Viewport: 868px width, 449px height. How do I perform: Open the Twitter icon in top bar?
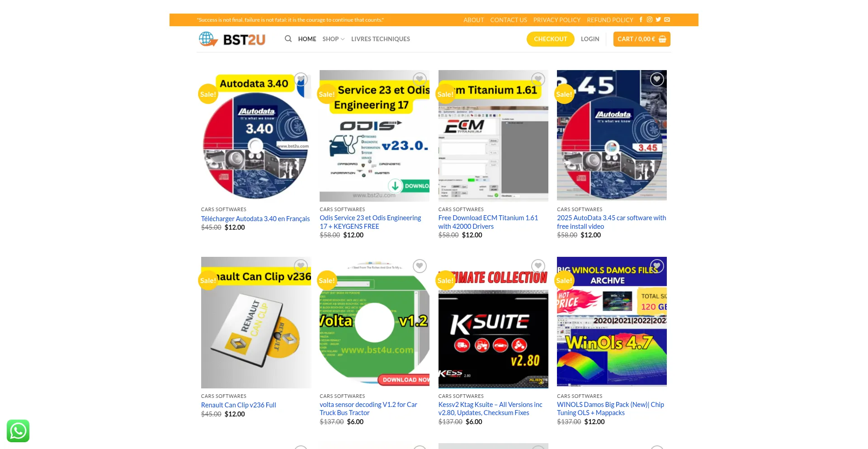coord(658,19)
